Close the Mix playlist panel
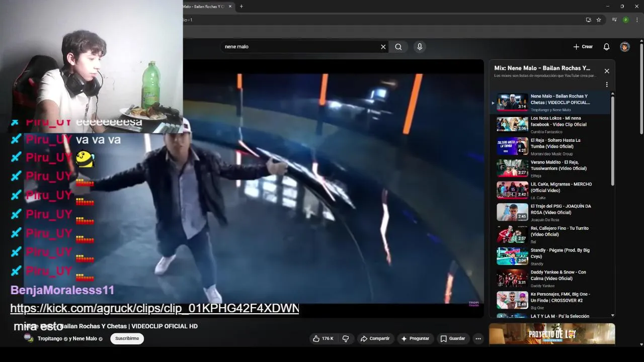644x362 pixels. click(607, 71)
